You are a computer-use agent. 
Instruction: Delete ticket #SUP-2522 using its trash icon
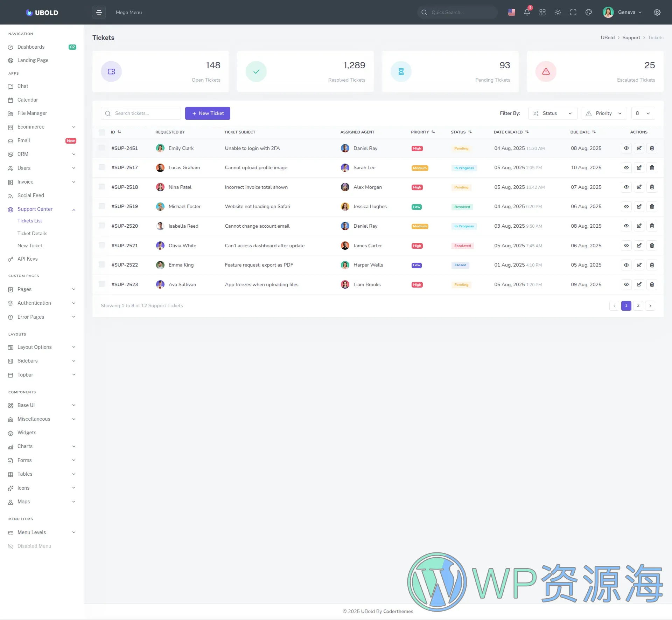click(652, 265)
